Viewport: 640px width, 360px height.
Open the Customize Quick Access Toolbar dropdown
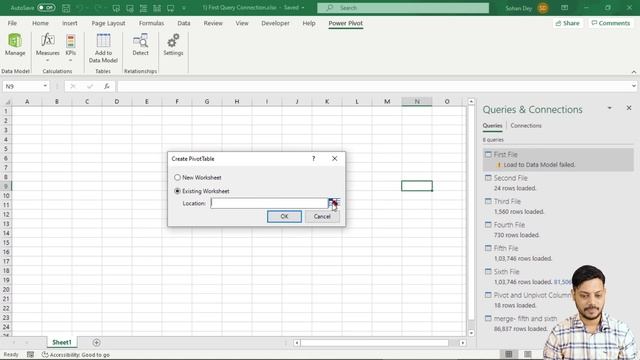(x=184, y=8)
